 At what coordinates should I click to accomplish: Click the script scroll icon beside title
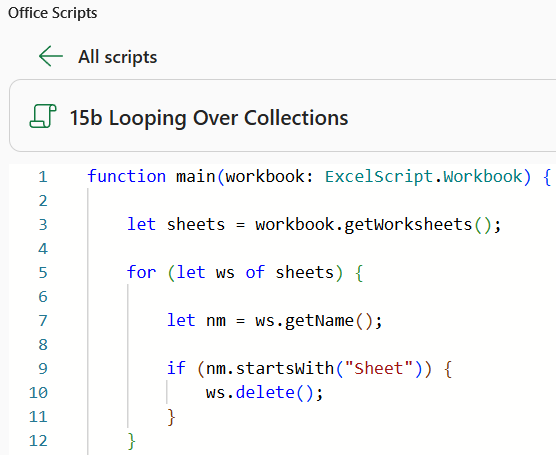point(43,116)
